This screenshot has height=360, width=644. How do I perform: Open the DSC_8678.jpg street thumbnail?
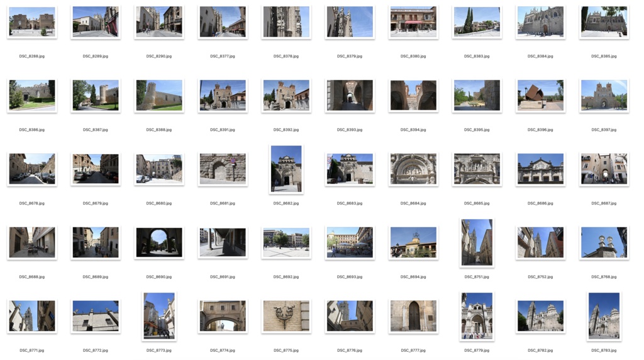pos(32,169)
